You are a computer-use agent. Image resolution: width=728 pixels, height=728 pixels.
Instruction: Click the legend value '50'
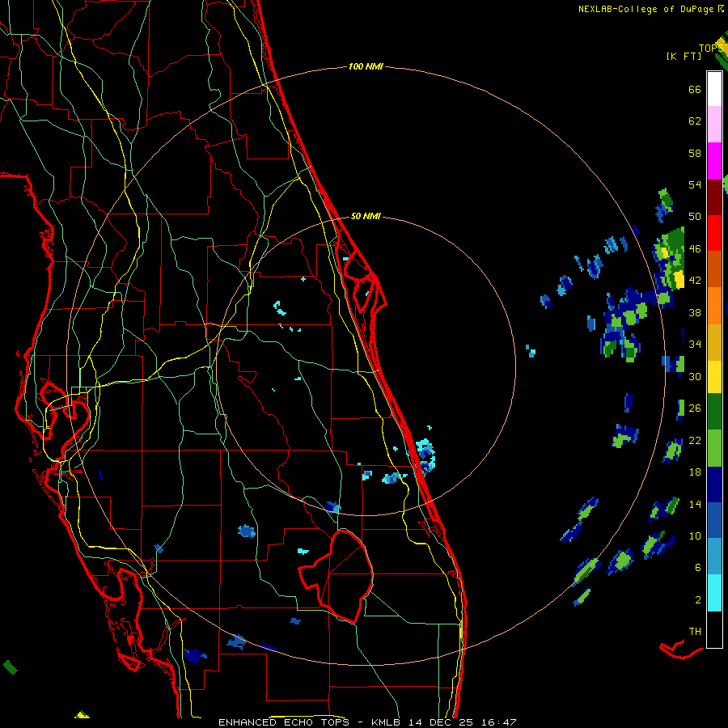click(x=695, y=217)
